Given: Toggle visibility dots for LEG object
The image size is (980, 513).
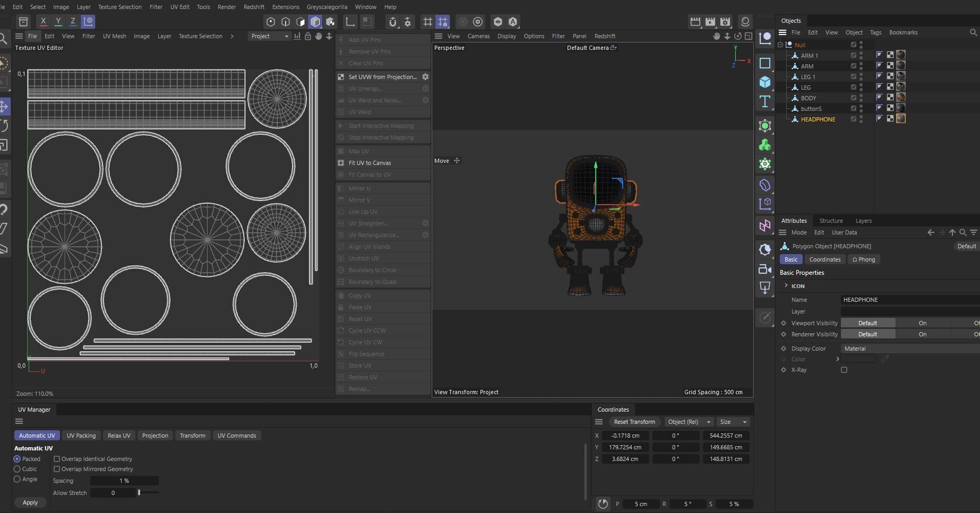Looking at the screenshot, I should [x=861, y=87].
